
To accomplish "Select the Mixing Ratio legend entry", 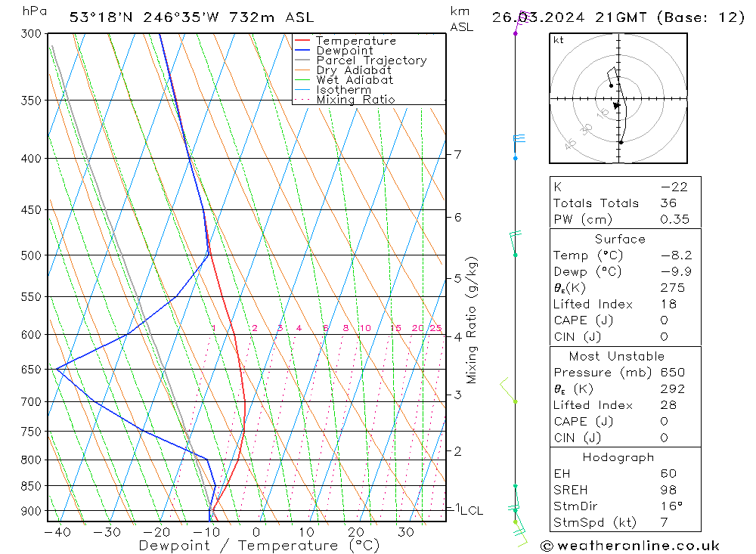I will 355,99.
